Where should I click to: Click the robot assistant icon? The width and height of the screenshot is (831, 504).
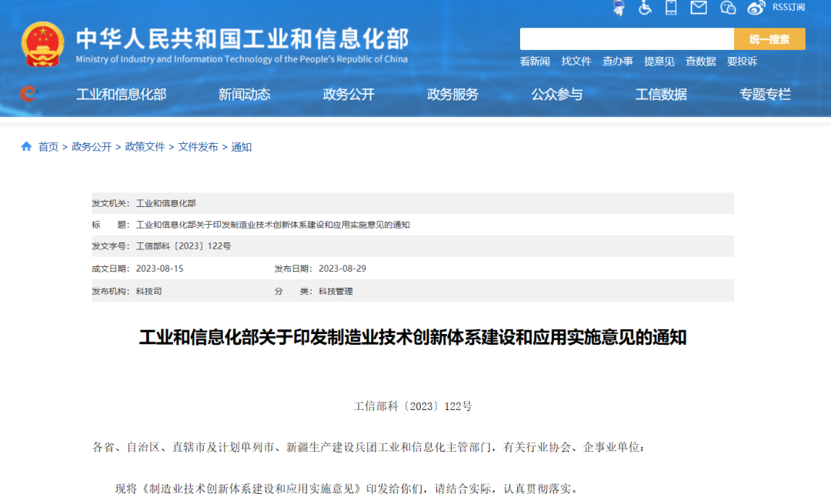(619, 8)
